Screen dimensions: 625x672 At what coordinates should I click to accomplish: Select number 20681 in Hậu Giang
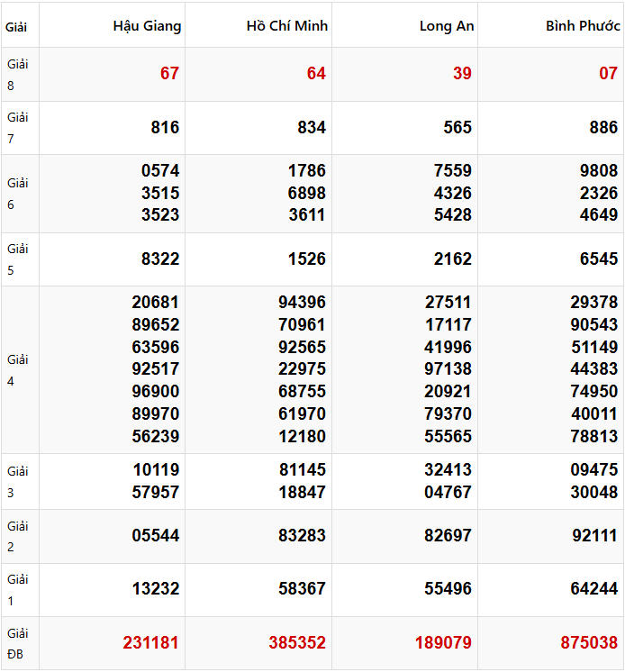(x=156, y=302)
